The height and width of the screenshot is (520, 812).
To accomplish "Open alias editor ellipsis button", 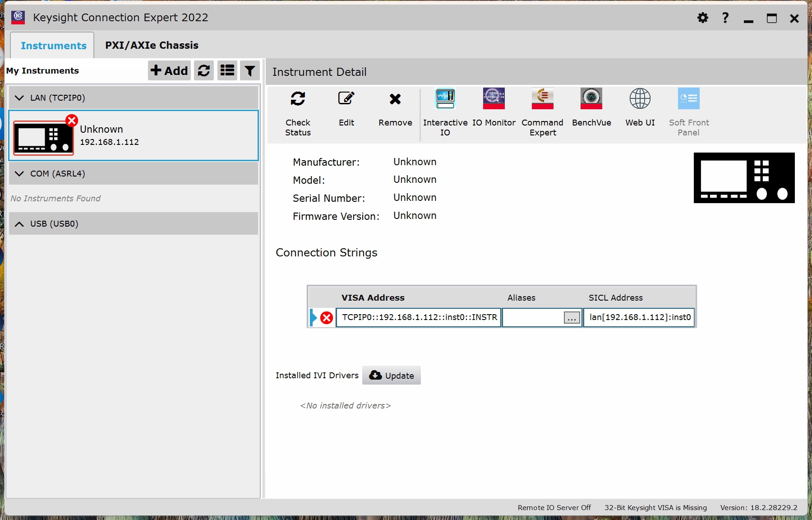I will tap(572, 318).
